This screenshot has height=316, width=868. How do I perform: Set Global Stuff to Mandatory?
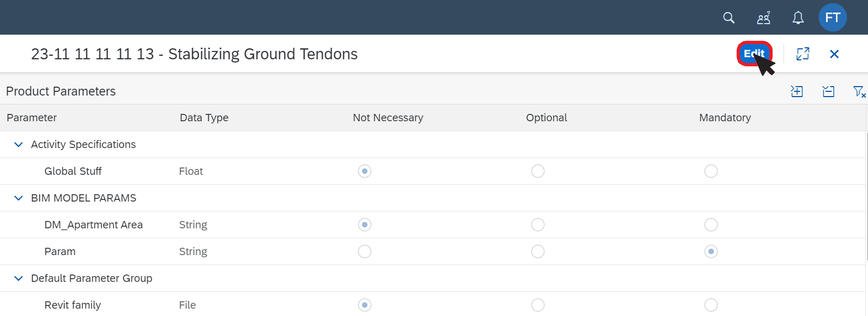(x=711, y=171)
